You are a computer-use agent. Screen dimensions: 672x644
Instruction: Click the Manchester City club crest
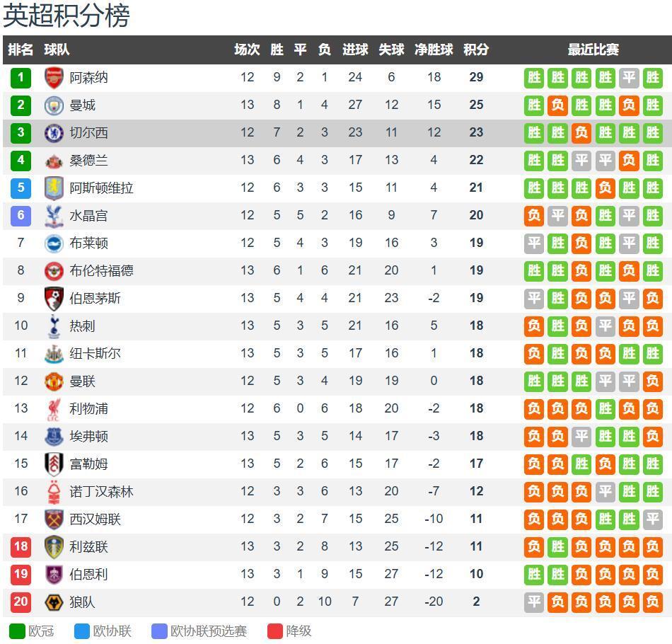[x=54, y=105]
